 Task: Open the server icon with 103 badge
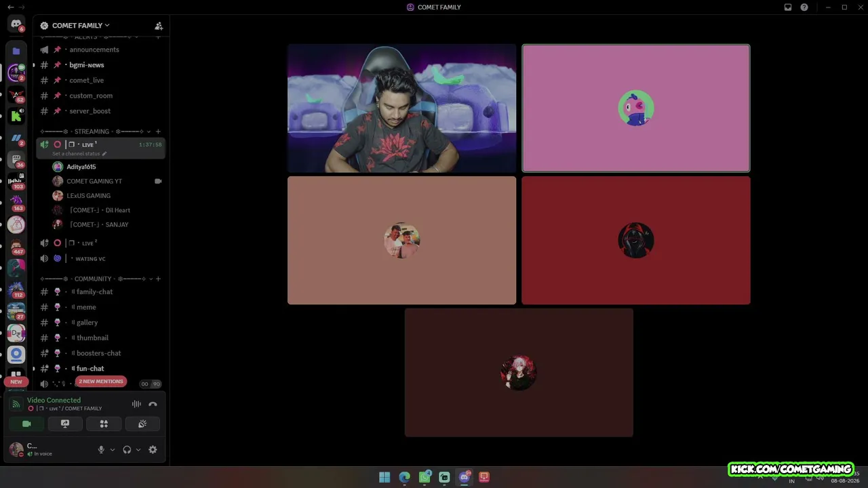click(16, 181)
